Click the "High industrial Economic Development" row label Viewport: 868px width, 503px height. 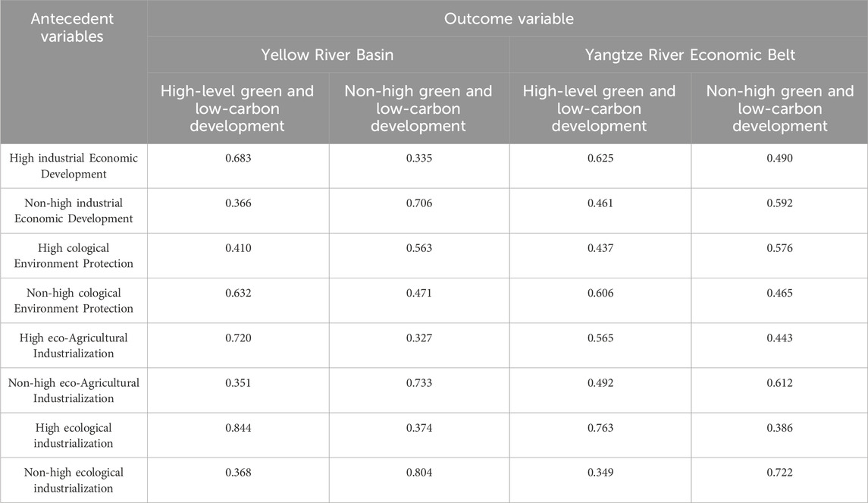coord(74,165)
